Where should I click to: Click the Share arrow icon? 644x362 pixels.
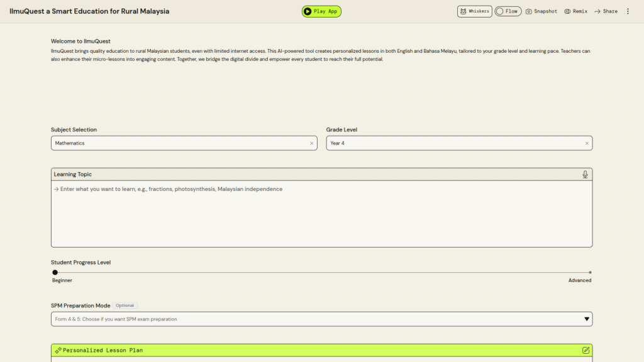point(597,11)
